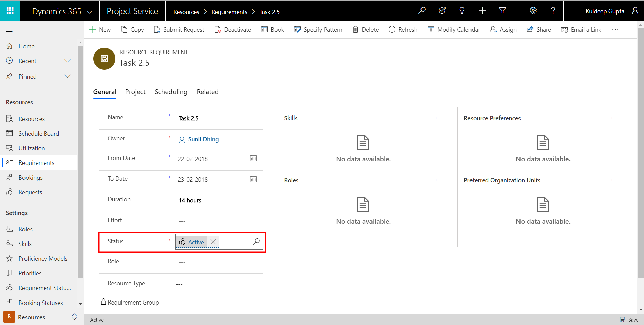
Task: Click the Book toolbar button
Action: pyautogui.click(x=273, y=30)
